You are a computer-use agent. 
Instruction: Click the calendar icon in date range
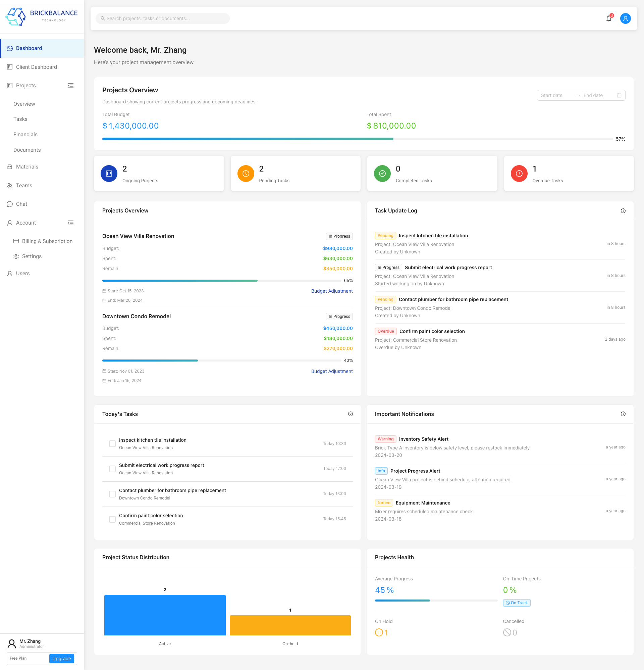click(619, 95)
